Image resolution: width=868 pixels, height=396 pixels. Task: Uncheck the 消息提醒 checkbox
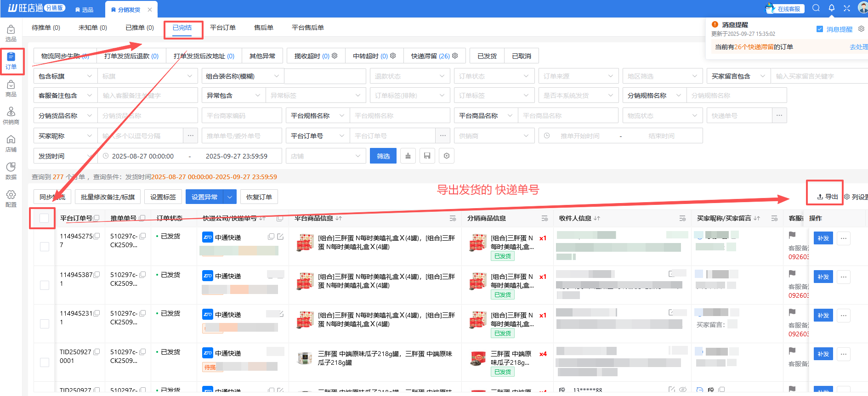pyautogui.click(x=820, y=29)
